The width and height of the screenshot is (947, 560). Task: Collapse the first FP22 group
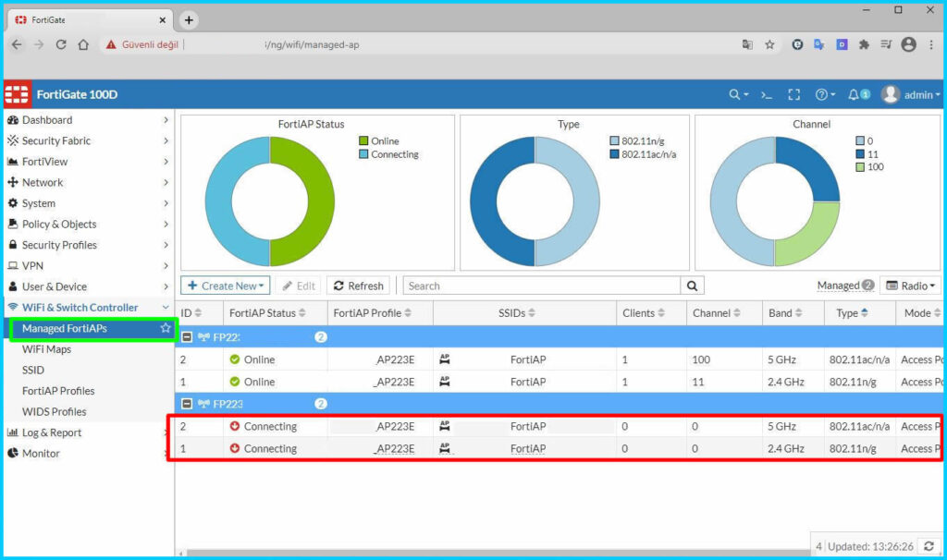(x=187, y=336)
